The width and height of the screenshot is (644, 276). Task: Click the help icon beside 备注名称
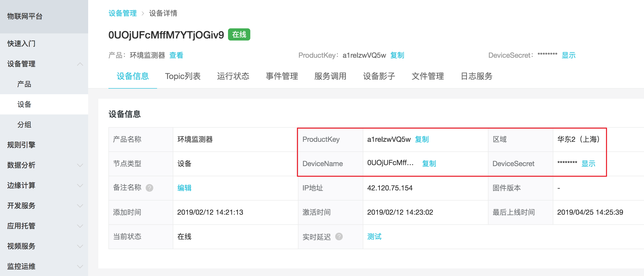[149, 188]
